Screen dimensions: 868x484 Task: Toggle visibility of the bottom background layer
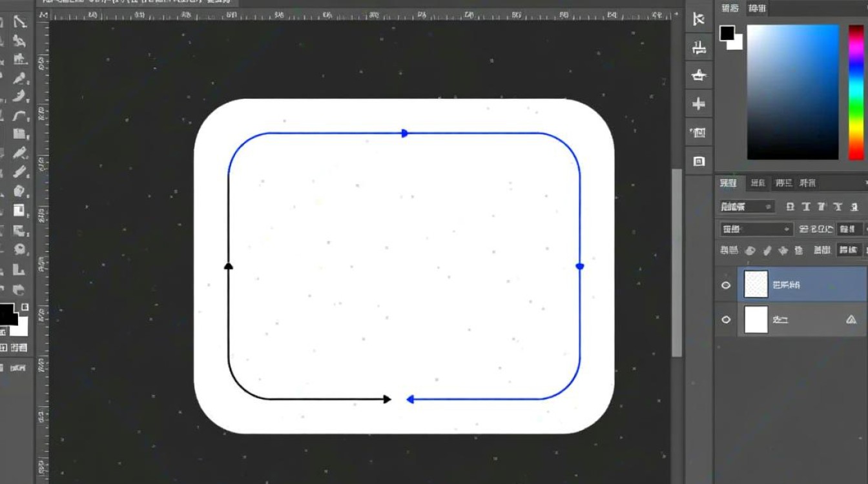pyautogui.click(x=726, y=319)
